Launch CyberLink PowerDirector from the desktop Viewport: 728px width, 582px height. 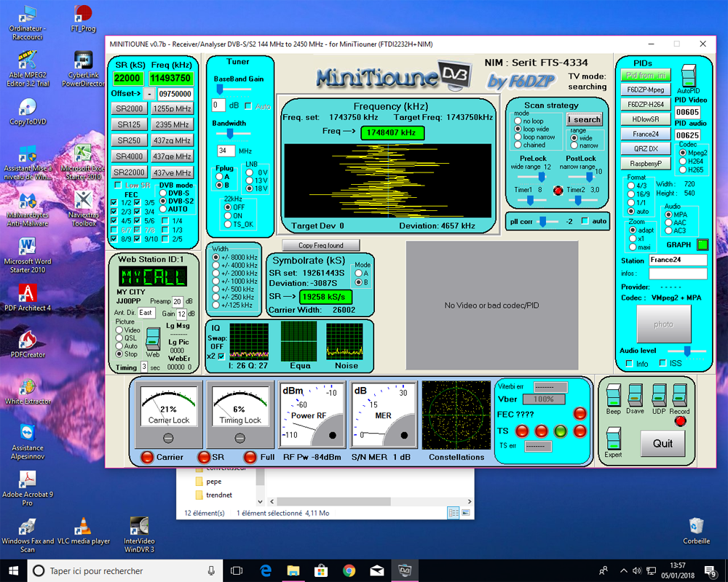point(83,70)
